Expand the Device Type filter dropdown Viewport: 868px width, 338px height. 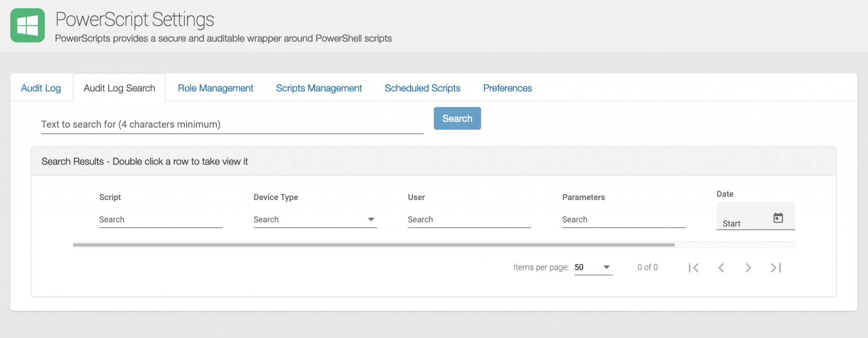[315, 219]
